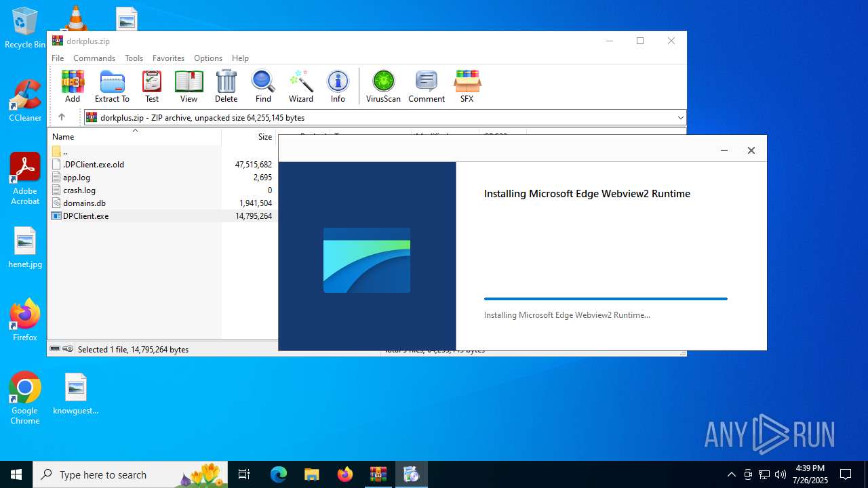The height and width of the screenshot is (488, 868).
Task: Close the Webview2 installer window
Action: point(751,150)
